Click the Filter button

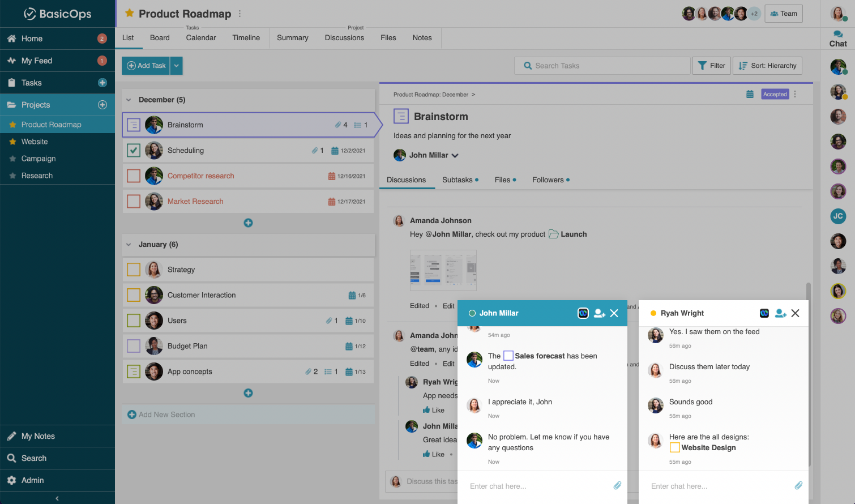click(711, 66)
